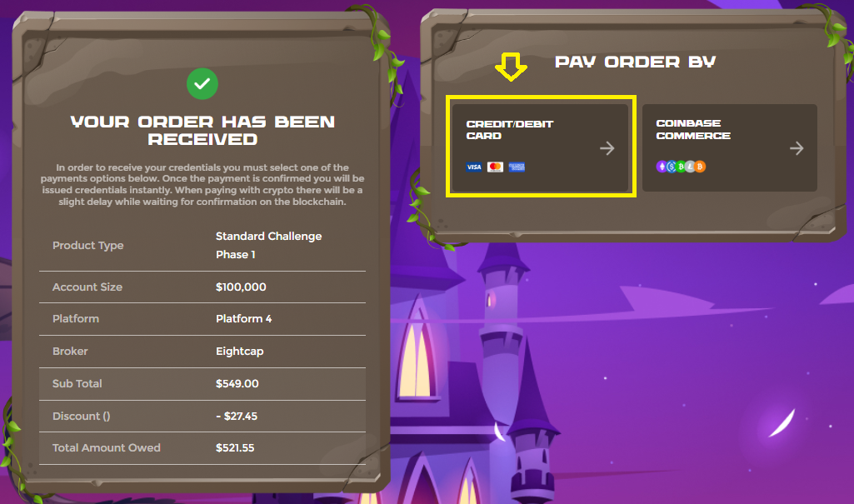The image size is (854, 504).
Task: Click the Sub Total $549.00 value
Action: (x=237, y=384)
